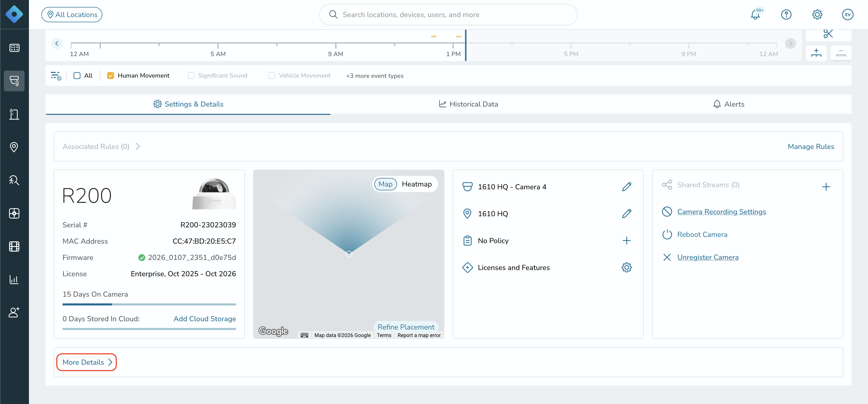The image size is (868, 404).
Task: Open the EV user profile avatar
Action: [847, 14]
